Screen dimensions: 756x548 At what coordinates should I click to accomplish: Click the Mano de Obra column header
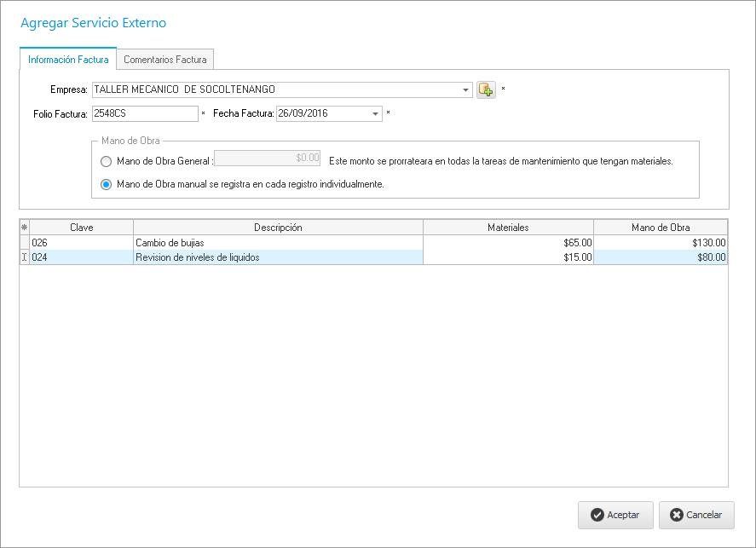pos(661,228)
